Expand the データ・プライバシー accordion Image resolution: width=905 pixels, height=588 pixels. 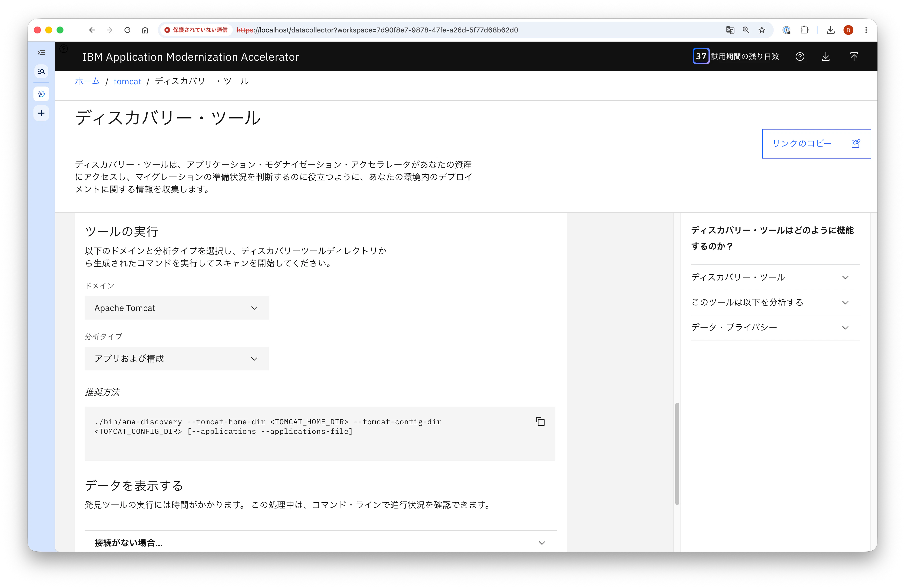click(x=775, y=328)
